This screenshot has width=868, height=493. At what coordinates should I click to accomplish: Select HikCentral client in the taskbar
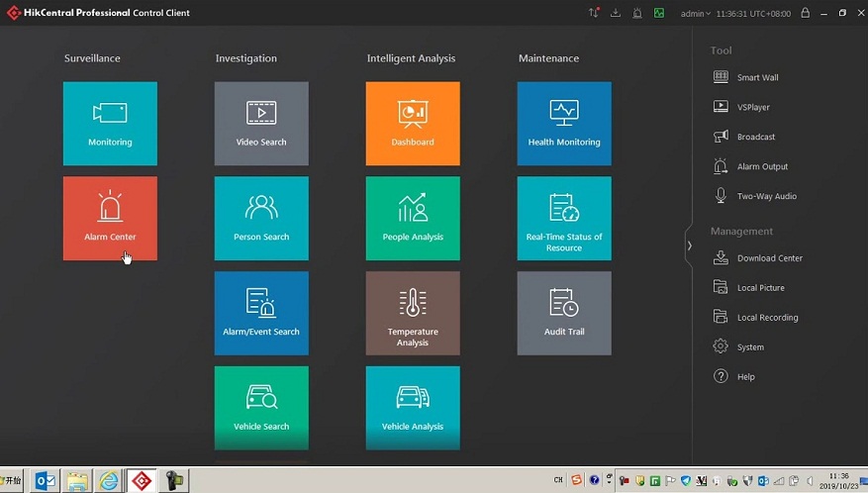click(x=142, y=480)
